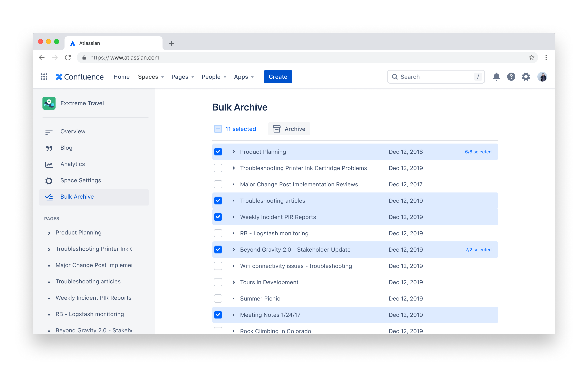Open the Spaces dropdown menu

click(x=151, y=76)
